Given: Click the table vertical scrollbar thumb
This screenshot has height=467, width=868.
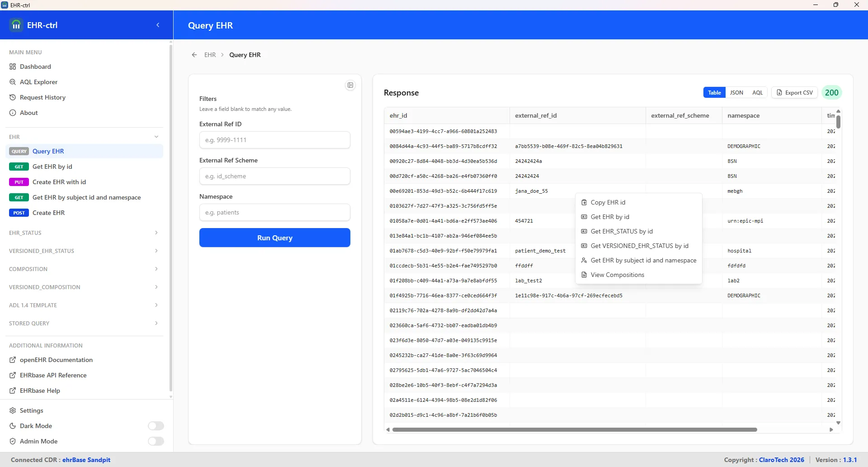Looking at the screenshot, I should [x=838, y=122].
